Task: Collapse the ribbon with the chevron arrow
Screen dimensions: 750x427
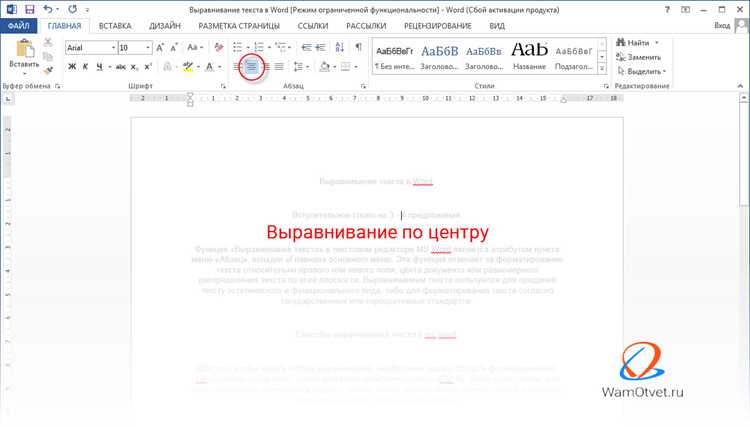Action: coord(740,86)
